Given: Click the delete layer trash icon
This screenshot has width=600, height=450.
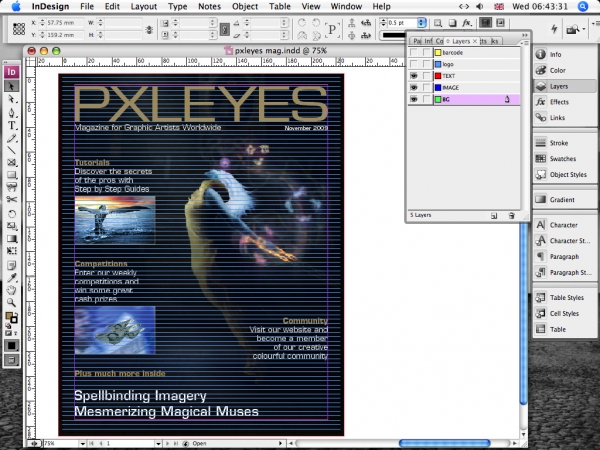Looking at the screenshot, I should (x=512, y=216).
